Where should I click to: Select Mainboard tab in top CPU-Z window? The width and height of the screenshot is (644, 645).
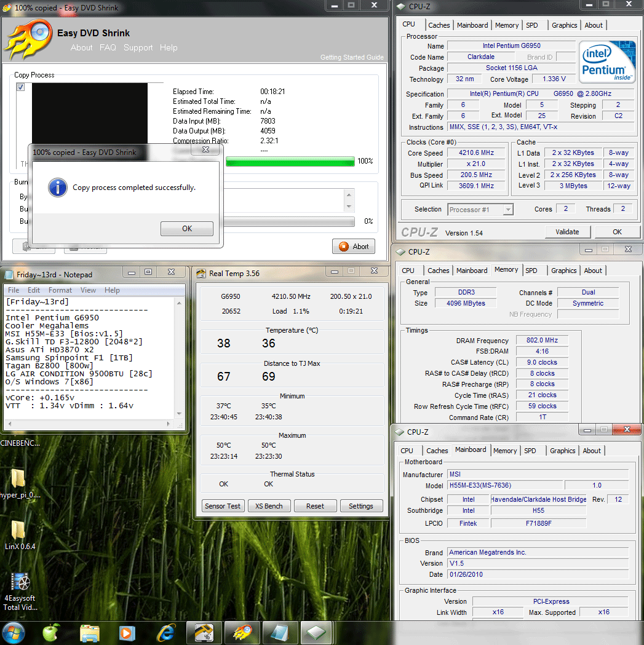472,25
